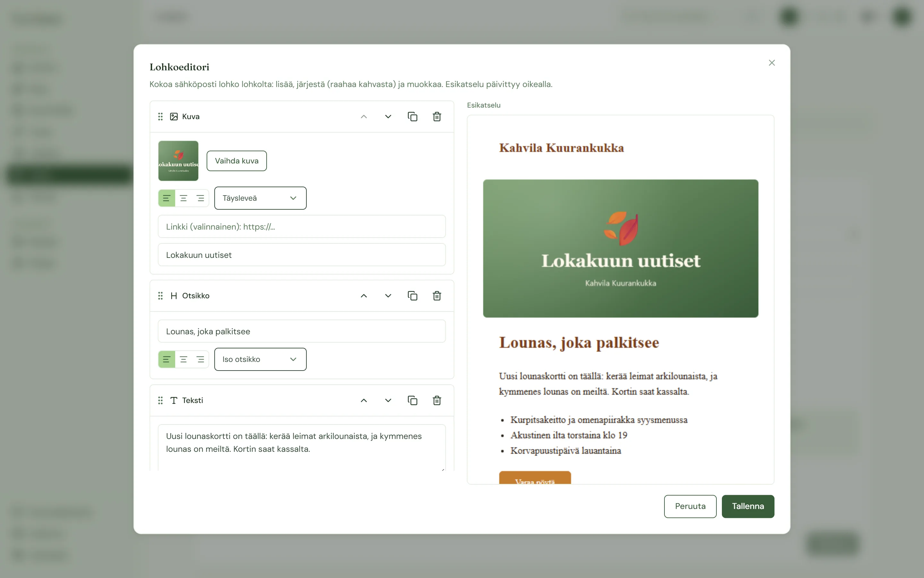Image resolution: width=924 pixels, height=578 pixels.
Task: Grab the drag handle of the Teksti block
Action: (160, 400)
